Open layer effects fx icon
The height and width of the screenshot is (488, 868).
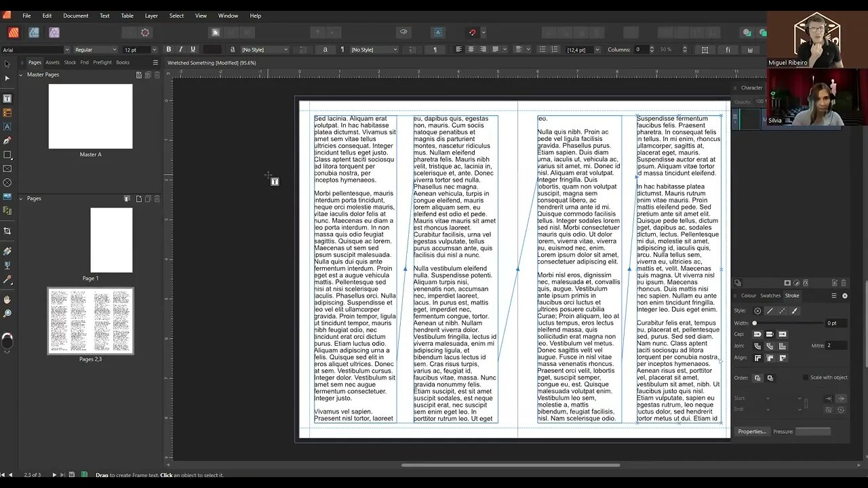pos(806,283)
